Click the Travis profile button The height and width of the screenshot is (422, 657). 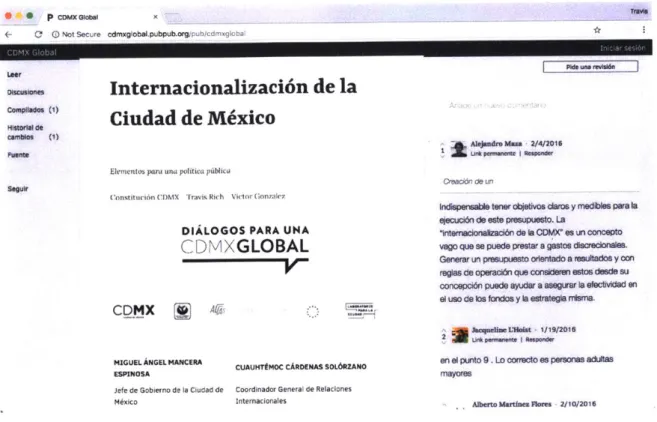[x=639, y=11]
